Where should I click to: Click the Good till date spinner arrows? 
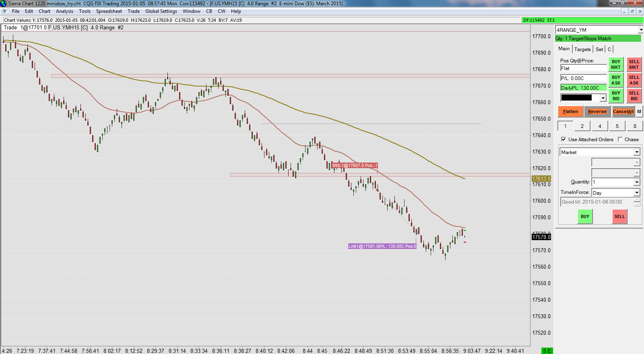point(637,202)
